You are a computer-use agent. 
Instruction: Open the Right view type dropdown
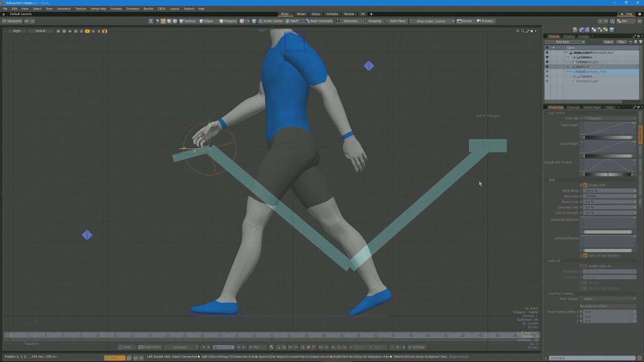point(17,31)
